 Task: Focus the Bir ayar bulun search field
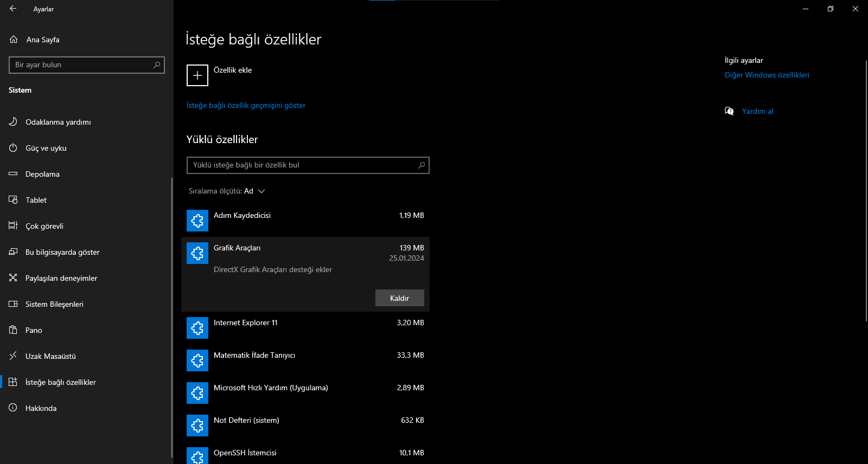click(x=87, y=65)
